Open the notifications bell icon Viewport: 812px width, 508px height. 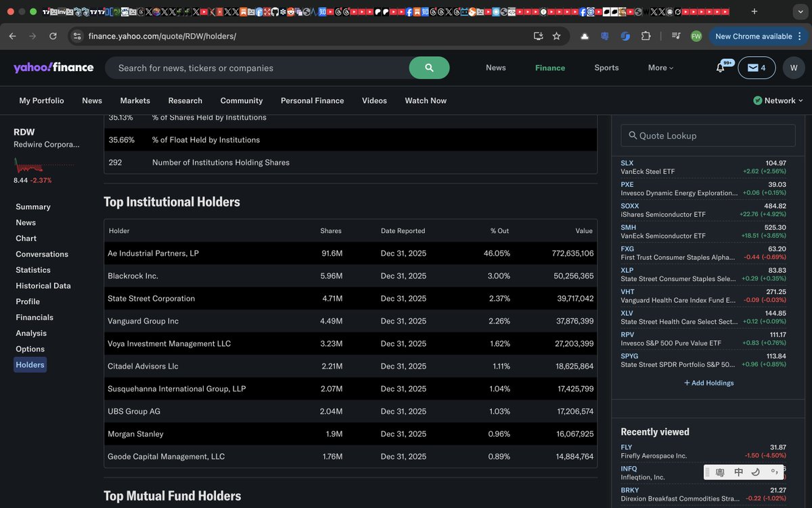(720, 68)
